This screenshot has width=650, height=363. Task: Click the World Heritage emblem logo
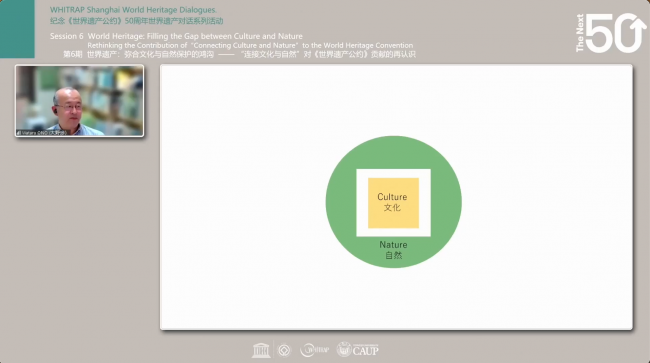284,351
